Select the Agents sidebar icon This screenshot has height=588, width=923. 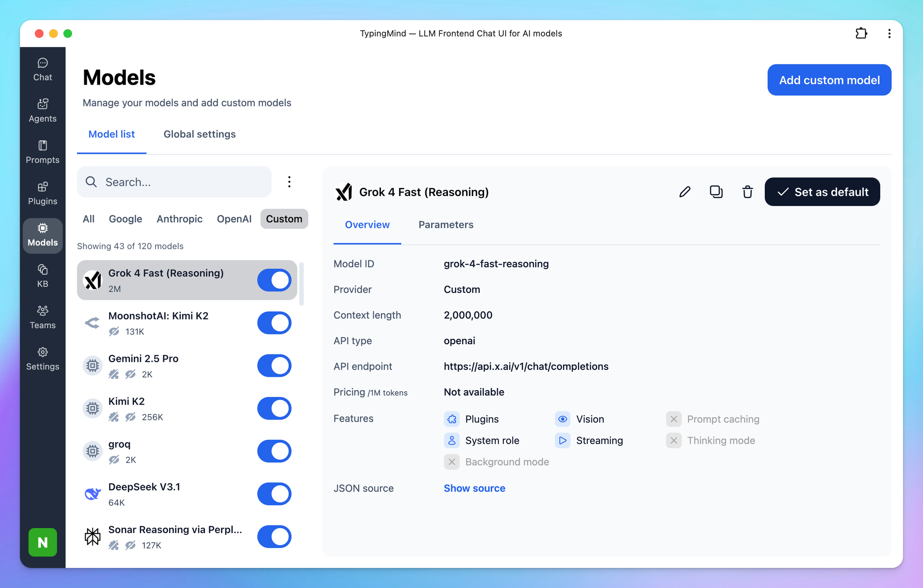[x=42, y=110]
